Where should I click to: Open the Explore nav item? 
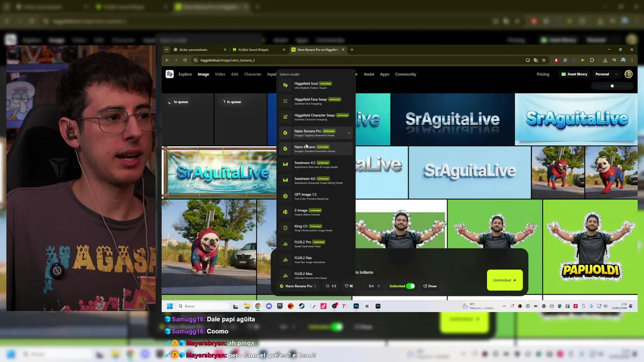[185, 74]
